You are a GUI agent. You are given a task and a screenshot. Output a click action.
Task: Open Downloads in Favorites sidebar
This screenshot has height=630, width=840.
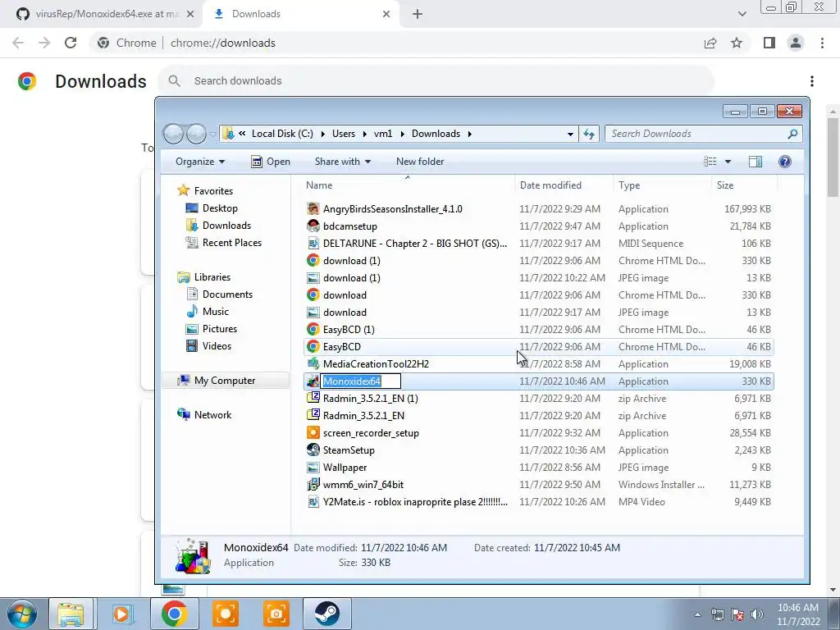click(226, 226)
